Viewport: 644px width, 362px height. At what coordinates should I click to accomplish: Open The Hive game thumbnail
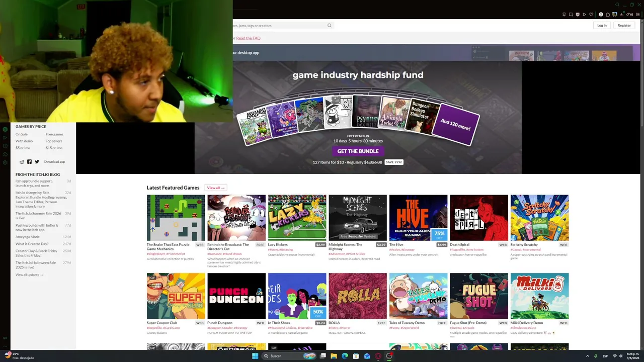(x=418, y=218)
